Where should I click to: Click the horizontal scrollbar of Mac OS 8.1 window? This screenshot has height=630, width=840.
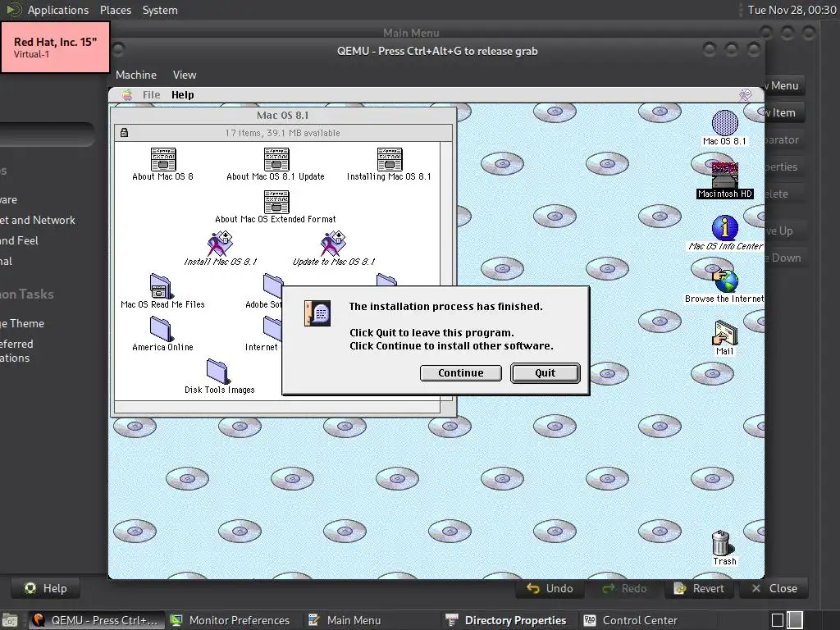(x=277, y=407)
